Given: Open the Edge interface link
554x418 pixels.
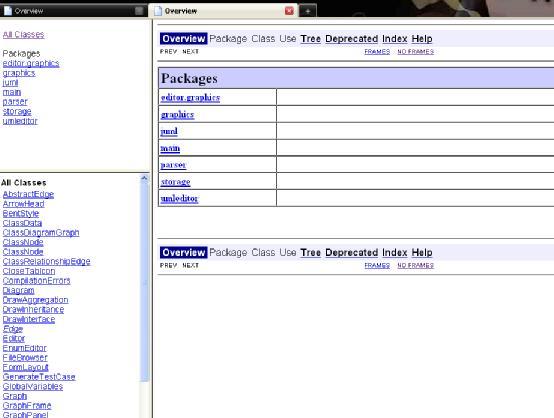Looking at the screenshot, I should 13,329.
